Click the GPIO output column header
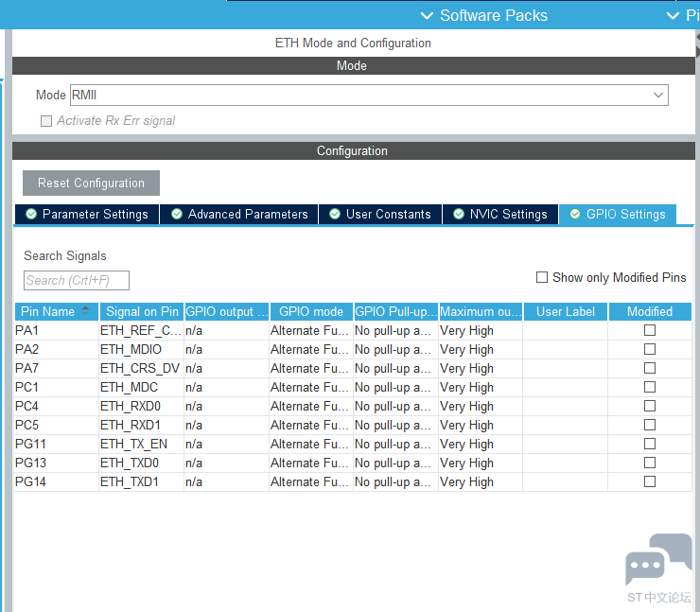The height and width of the screenshot is (612, 700). point(226,311)
